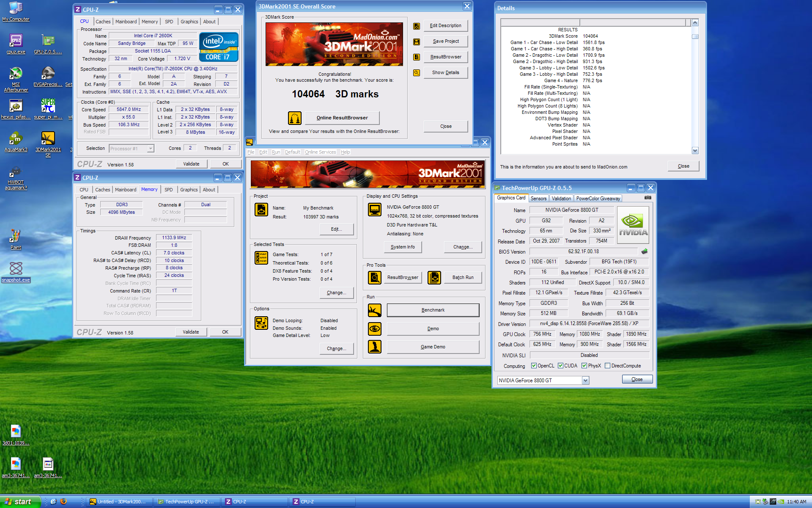Click Close in GPU-Z window
Image resolution: width=812 pixels, height=508 pixels.
(637, 379)
